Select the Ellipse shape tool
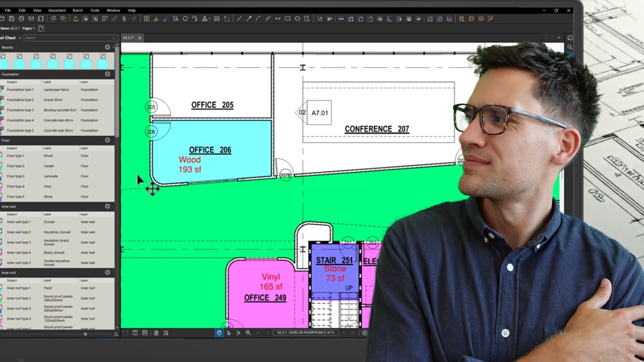 [297, 19]
